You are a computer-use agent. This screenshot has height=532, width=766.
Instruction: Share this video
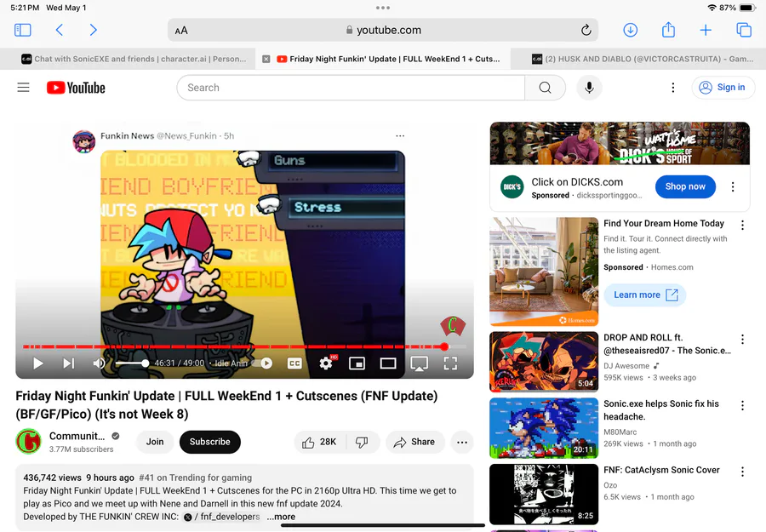coord(414,442)
